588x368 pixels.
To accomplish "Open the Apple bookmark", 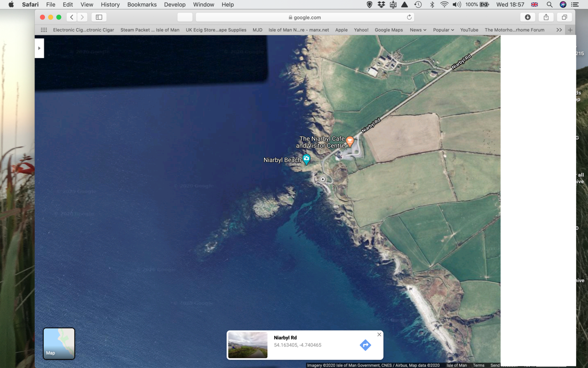I will (x=341, y=30).
